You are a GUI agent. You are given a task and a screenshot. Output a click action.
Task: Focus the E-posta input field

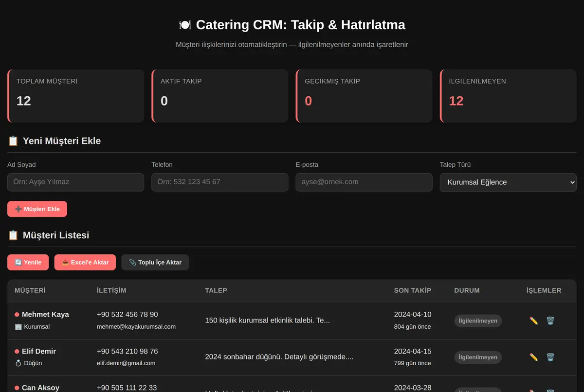tap(364, 182)
